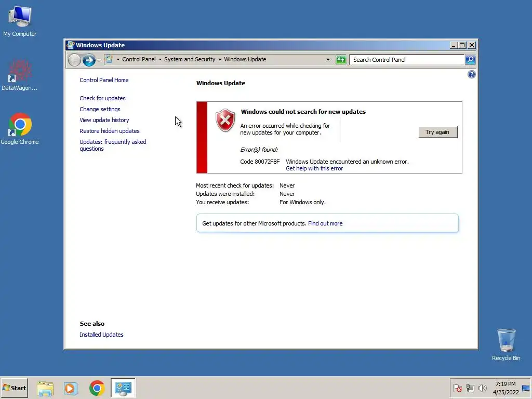Screen dimensions: 532x399
Task: Open Google Chrome desktop shortcut
Action: pos(20,129)
